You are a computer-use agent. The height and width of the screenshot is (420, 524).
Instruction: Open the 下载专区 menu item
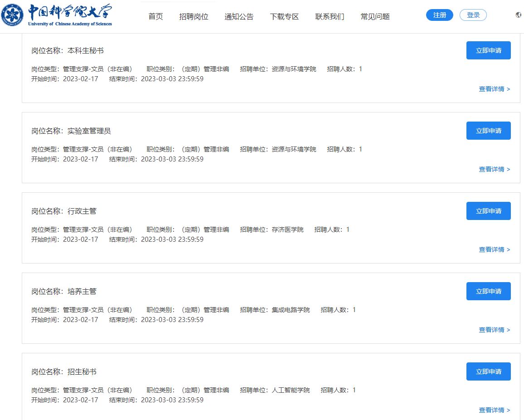pyautogui.click(x=284, y=16)
